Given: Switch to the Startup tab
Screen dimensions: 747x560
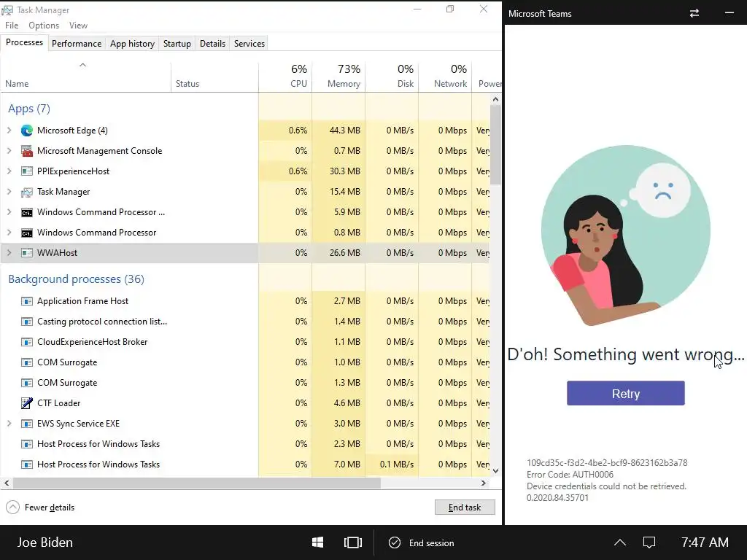Looking at the screenshot, I should click(177, 43).
